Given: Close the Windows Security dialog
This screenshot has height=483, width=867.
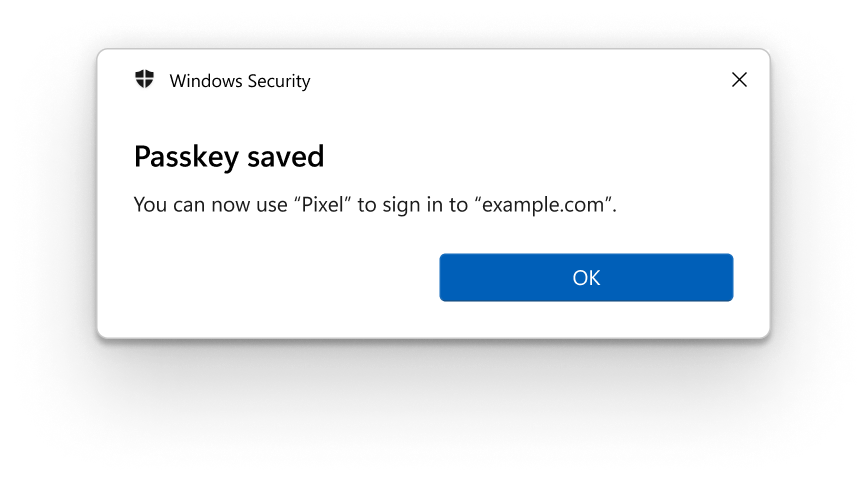Looking at the screenshot, I should [x=739, y=80].
